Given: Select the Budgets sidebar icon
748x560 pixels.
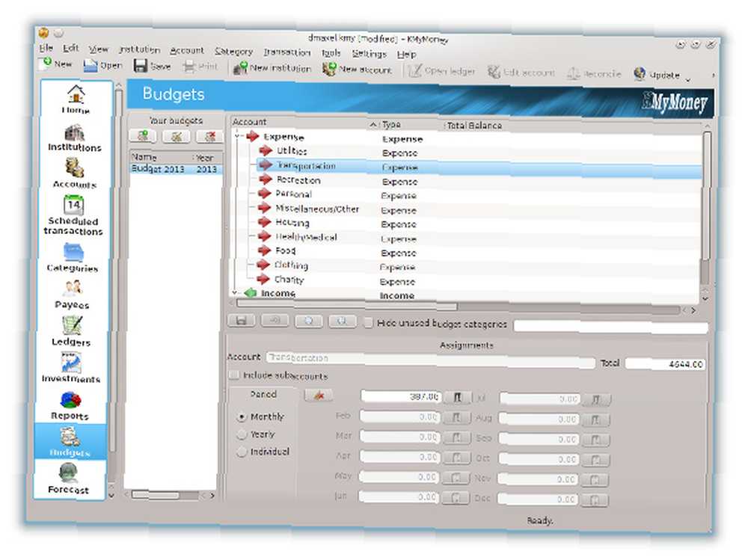Looking at the screenshot, I should point(70,442).
